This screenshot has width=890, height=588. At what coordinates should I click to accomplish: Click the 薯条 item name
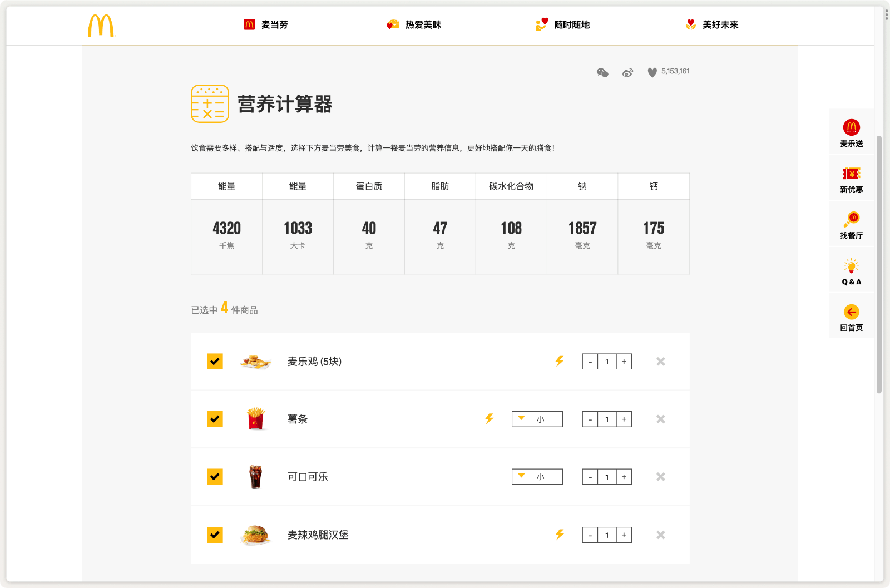coord(298,419)
